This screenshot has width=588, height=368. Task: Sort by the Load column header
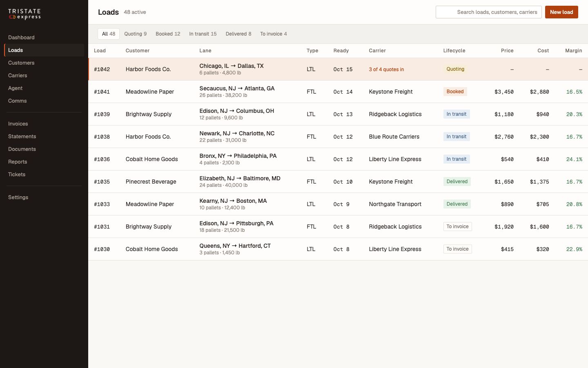coord(100,51)
